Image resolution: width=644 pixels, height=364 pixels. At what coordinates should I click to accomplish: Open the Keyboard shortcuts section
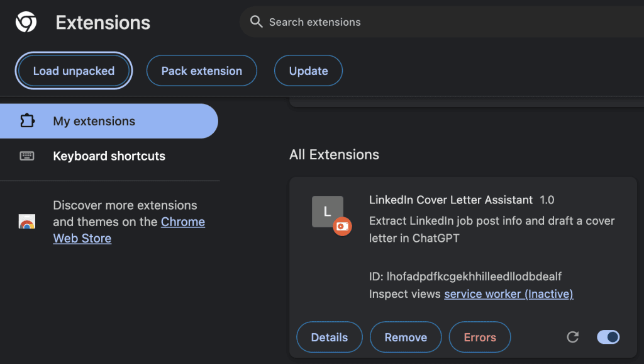point(109,156)
